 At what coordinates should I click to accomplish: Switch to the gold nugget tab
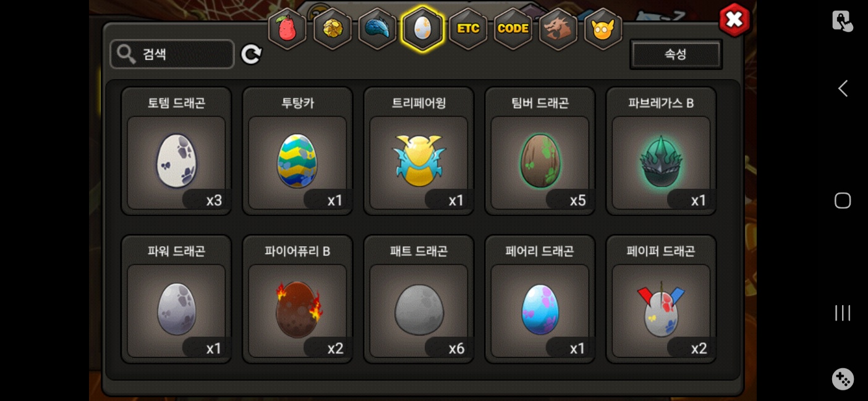point(333,28)
